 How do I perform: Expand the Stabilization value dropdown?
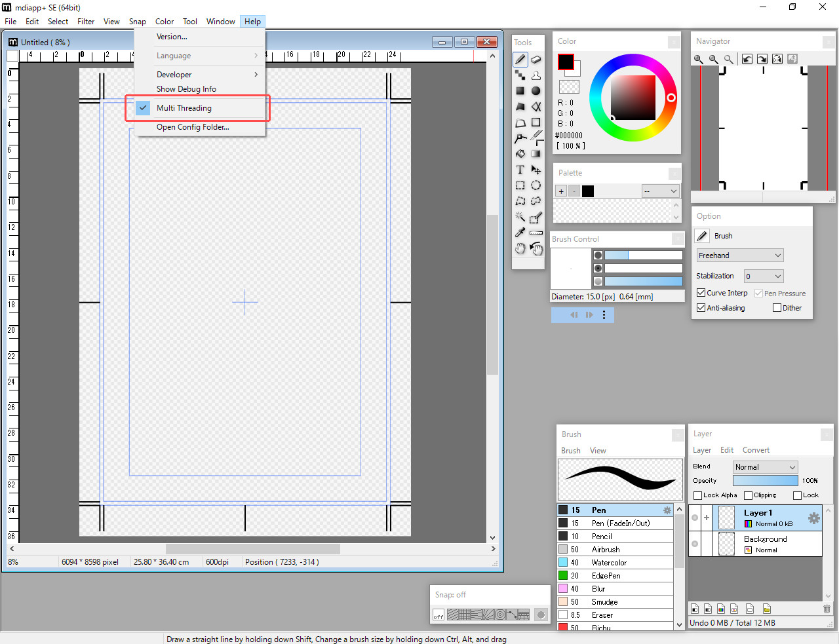tap(763, 276)
